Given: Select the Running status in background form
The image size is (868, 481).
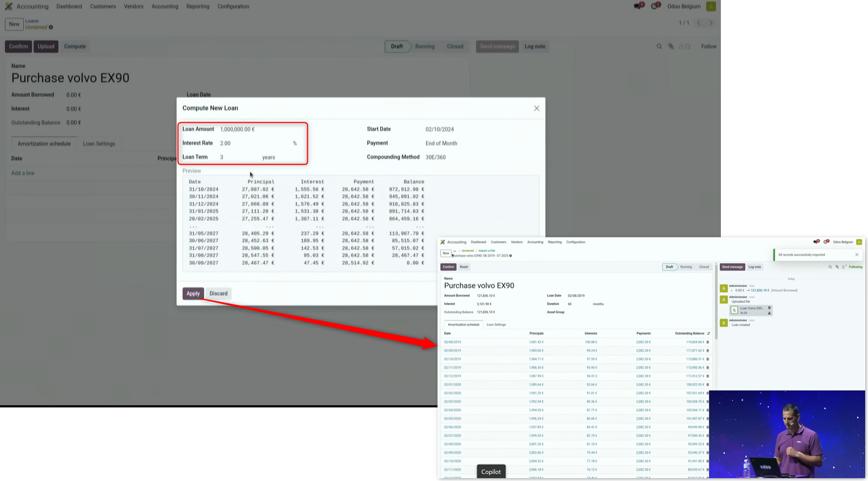Looking at the screenshot, I should [x=425, y=46].
